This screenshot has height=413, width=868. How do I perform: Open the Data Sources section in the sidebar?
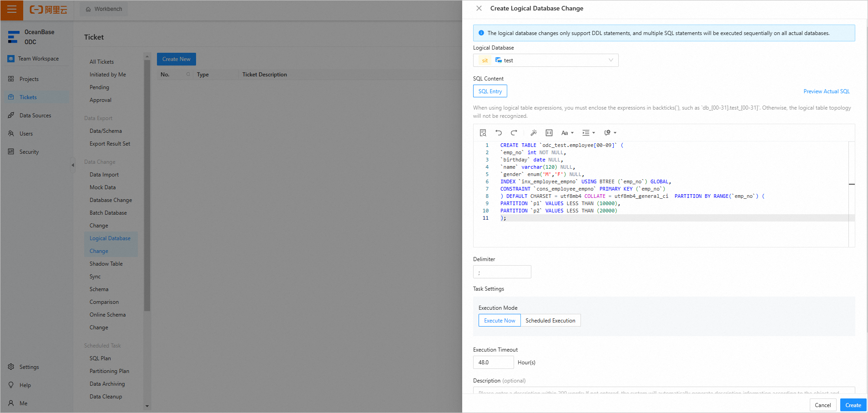click(35, 115)
